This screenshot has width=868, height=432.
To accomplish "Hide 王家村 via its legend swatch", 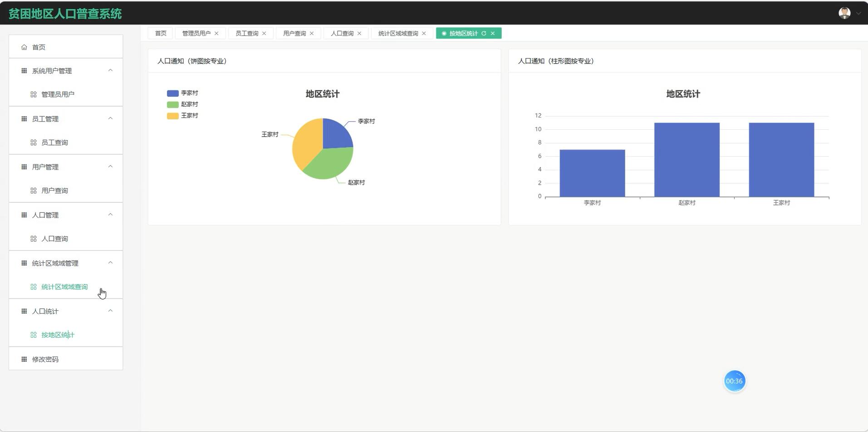I will [172, 115].
